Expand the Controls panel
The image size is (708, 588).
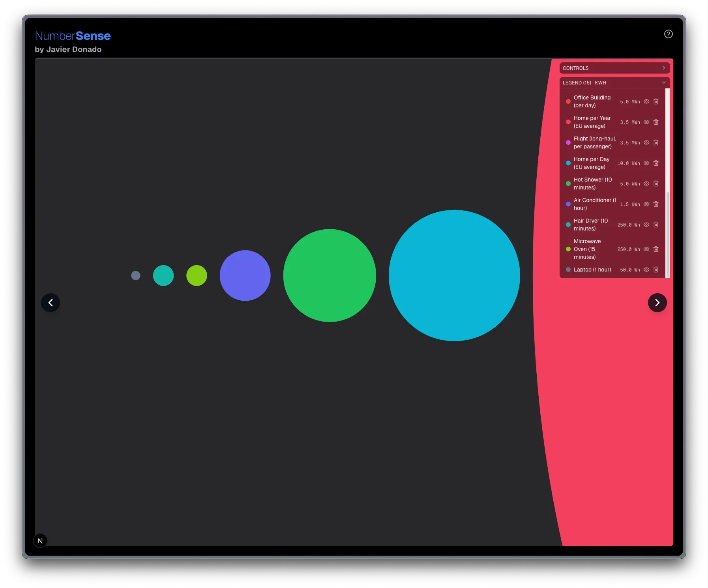(614, 68)
